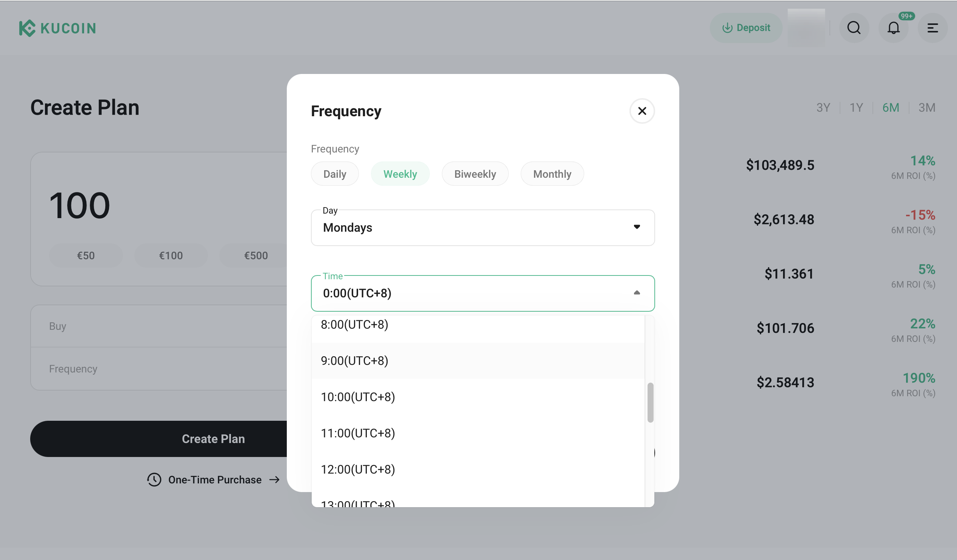Switch chart range to 1Y

pyautogui.click(x=856, y=108)
